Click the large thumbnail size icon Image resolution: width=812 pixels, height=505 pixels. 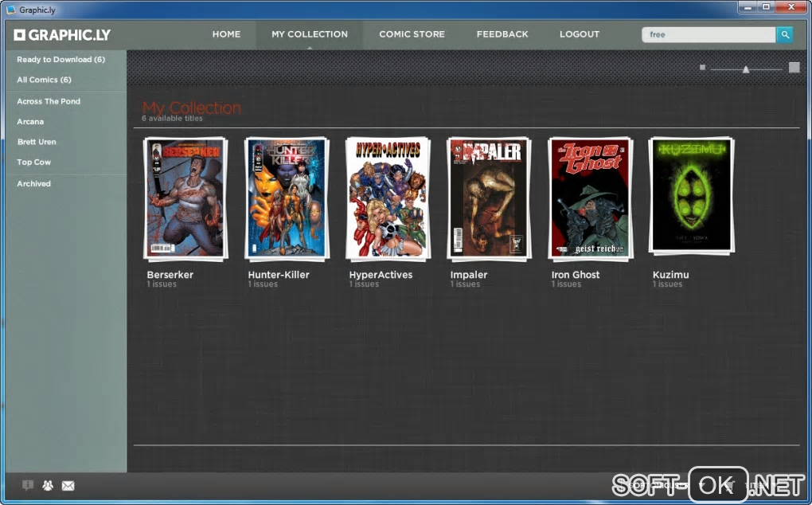(x=794, y=68)
